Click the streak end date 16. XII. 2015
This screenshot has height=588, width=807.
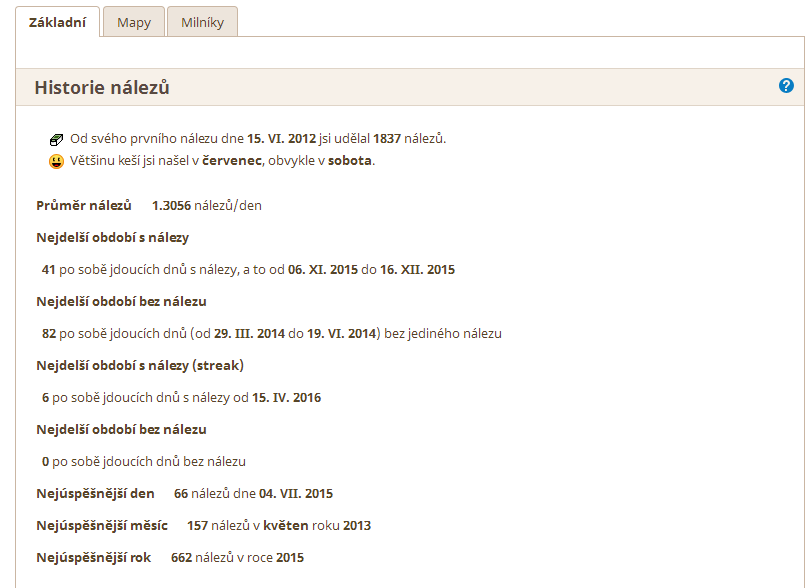point(417,269)
